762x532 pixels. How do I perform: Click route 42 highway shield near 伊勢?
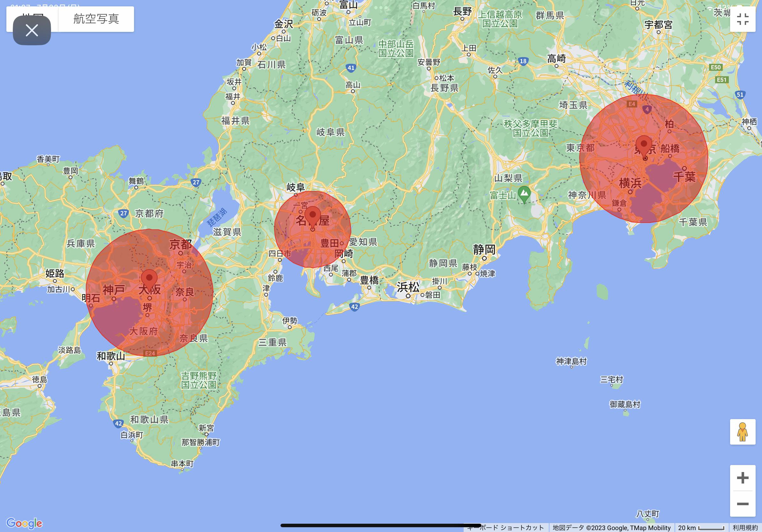355,307
